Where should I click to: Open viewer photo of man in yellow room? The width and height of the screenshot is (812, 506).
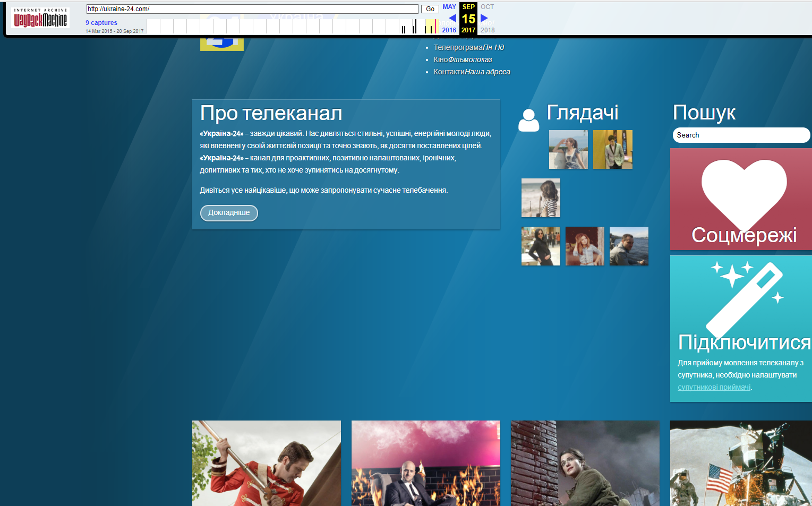coord(612,150)
